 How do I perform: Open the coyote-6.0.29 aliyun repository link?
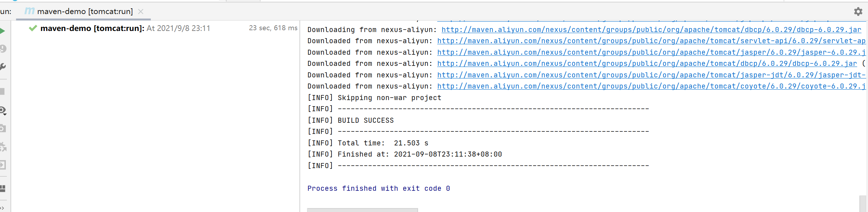649,86
